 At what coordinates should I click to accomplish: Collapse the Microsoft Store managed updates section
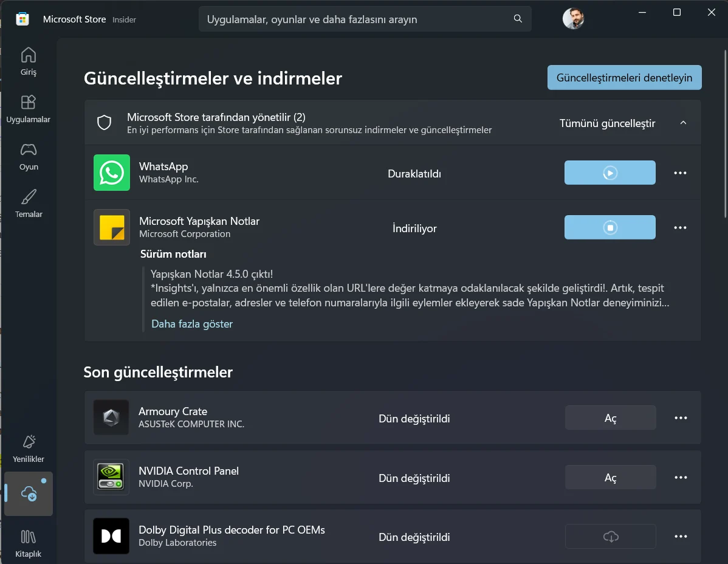pos(683,123)
